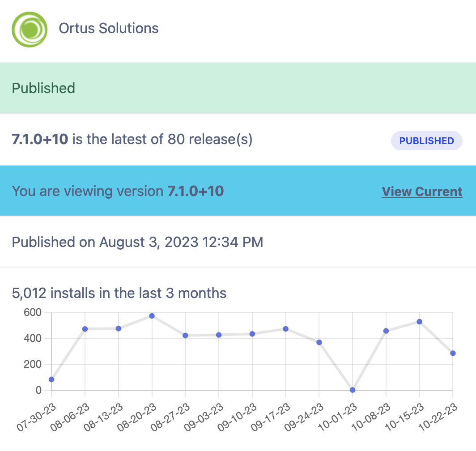
Task: Click the zero-value data point at 10-01-23
Action: click(x=353, y=390)
